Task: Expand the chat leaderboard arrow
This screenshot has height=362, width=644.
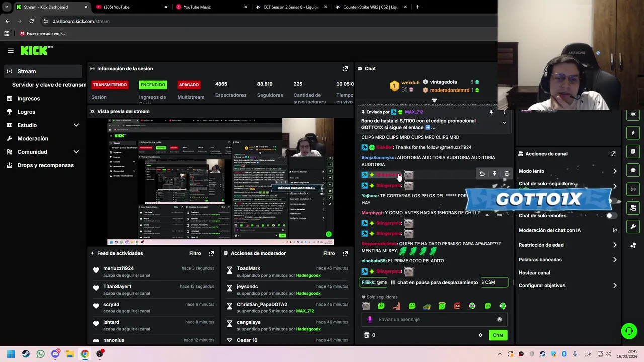Action: click(434, 100)
